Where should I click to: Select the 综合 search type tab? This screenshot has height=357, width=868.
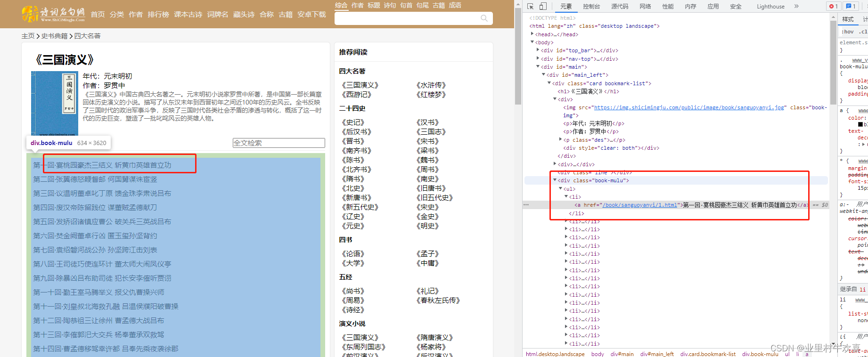click(341, 5)
